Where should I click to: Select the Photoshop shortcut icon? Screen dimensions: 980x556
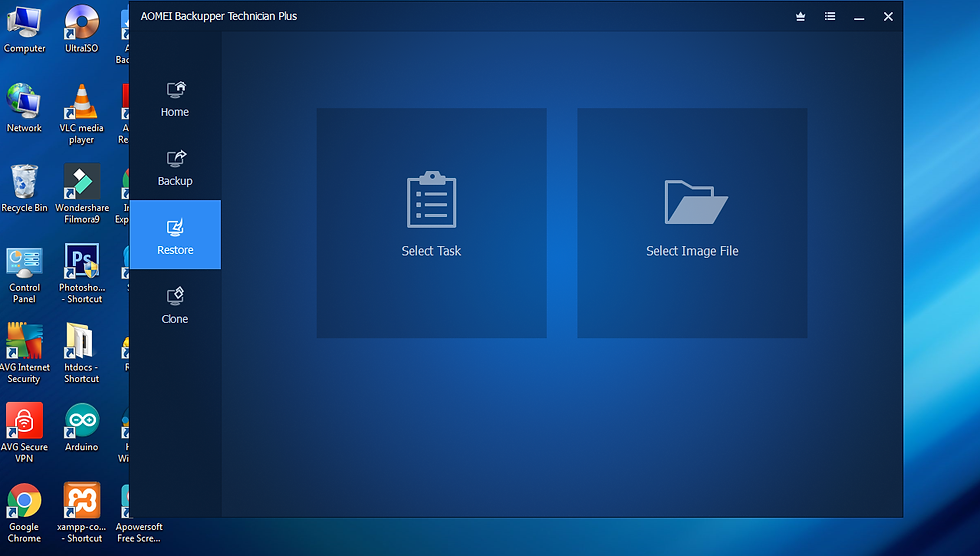point(82,274)
